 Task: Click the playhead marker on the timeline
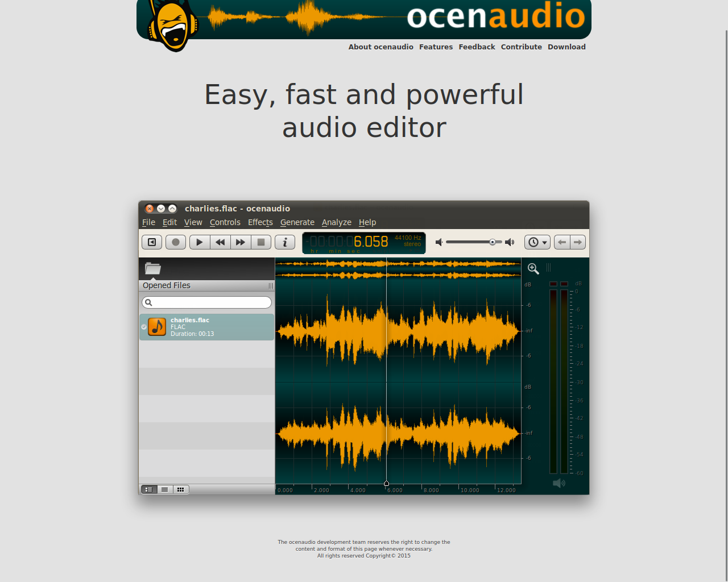[387, 484]
